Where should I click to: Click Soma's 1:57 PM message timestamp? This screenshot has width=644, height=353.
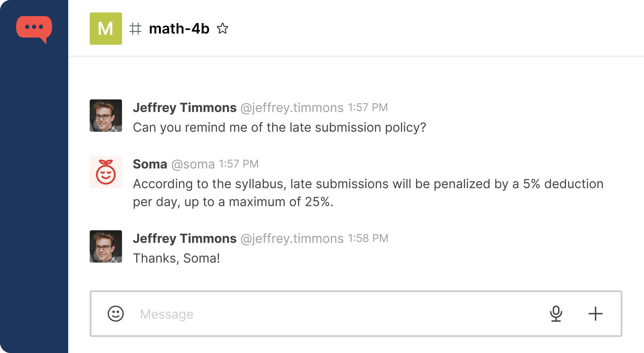(x=239, y=164)
